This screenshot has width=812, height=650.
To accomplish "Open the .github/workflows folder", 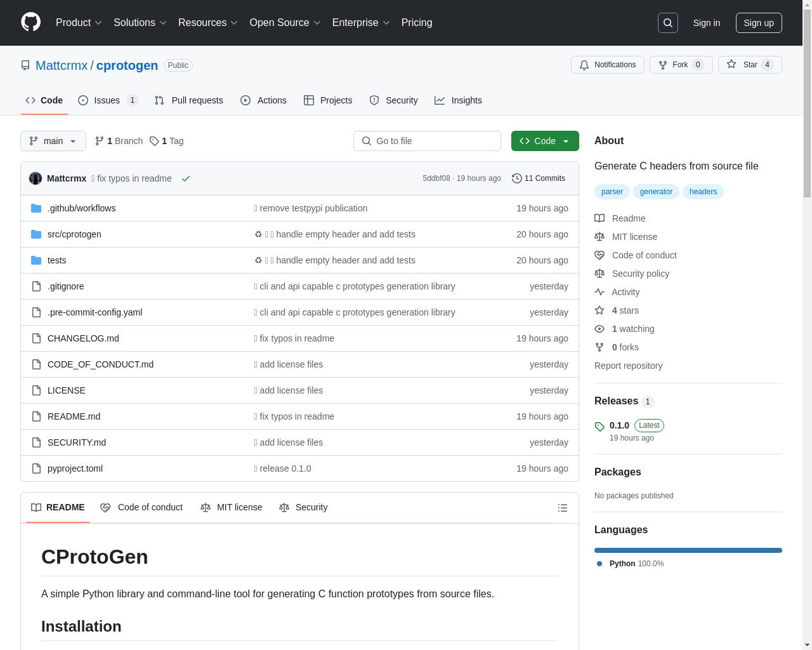I will pos(81,208).
